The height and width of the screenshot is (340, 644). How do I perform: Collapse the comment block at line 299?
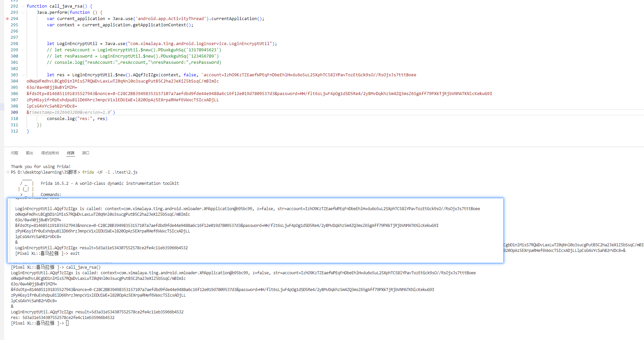click(23, 50)
